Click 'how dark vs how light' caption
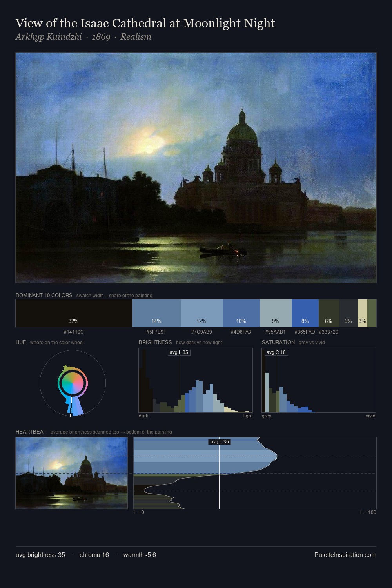392x588 pixels. tap(199, 343)
